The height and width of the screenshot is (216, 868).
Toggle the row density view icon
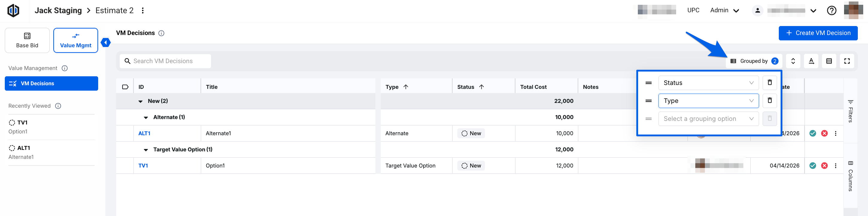pos(828,61)
